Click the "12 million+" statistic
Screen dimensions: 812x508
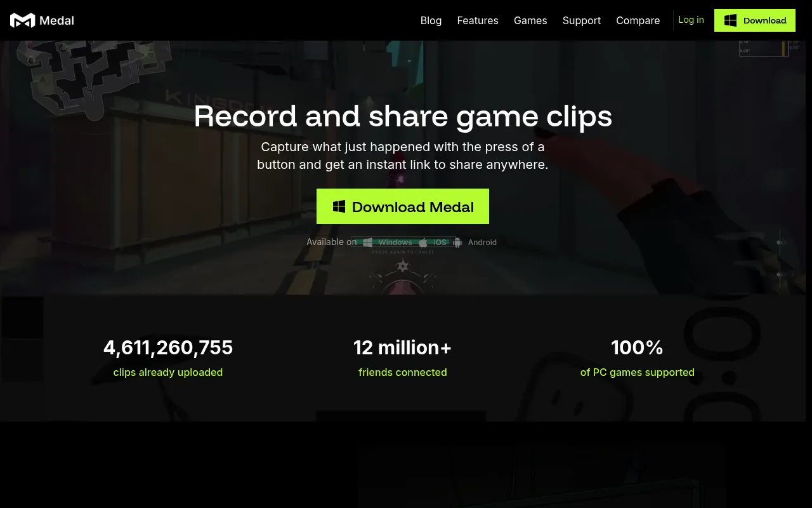coord(403,347)
